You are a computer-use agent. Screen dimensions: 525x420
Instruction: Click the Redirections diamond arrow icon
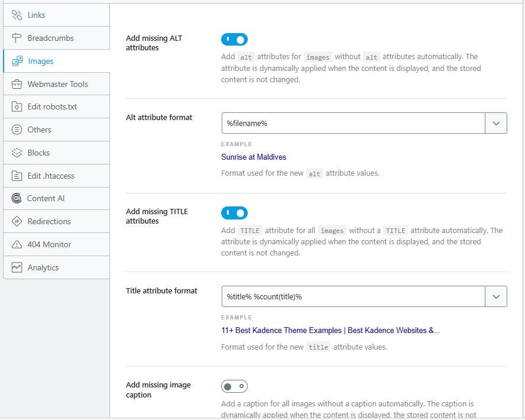(17, 221)
